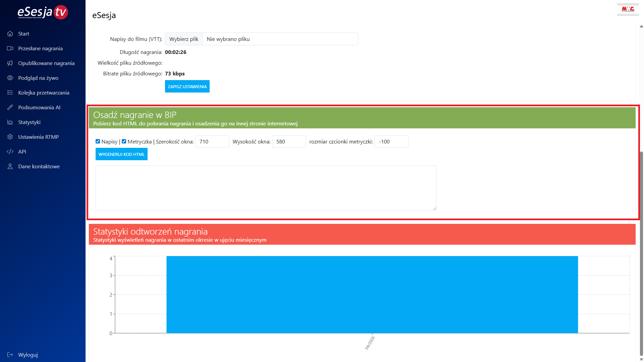Uncheck the Napisy checkbox

coord(98,141)
